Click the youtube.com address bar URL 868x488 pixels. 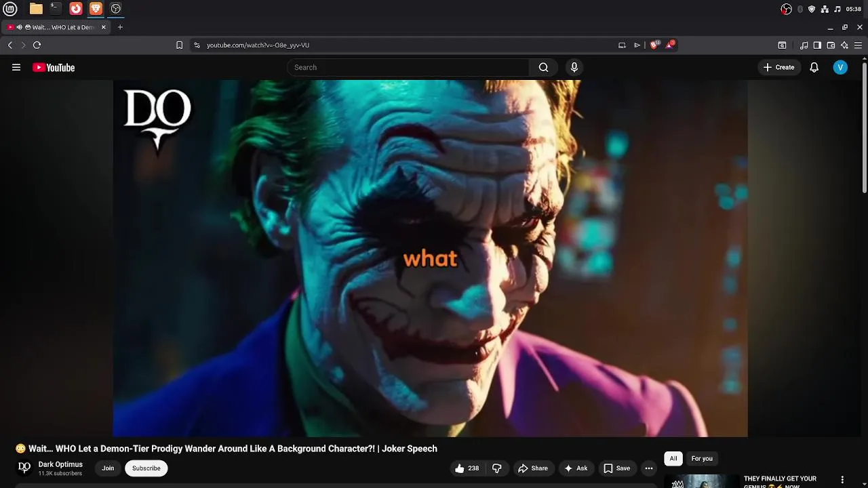pyautogui.click(x=258, y=45)
